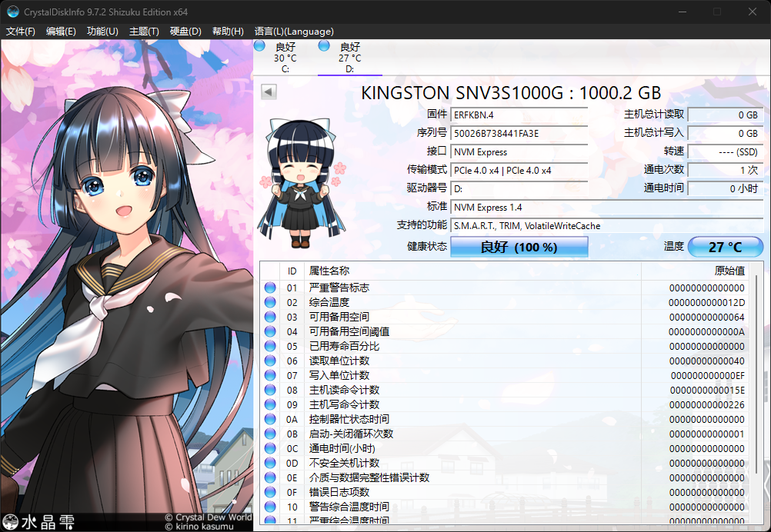Click the 属性名称 column header
The height and width of the screenshot is (532, 771).
473,271
